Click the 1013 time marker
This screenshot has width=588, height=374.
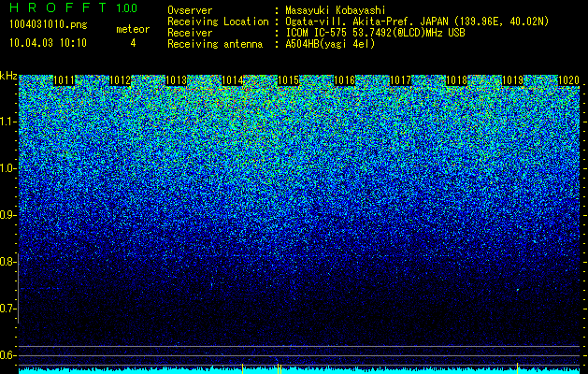click(176, 80)
